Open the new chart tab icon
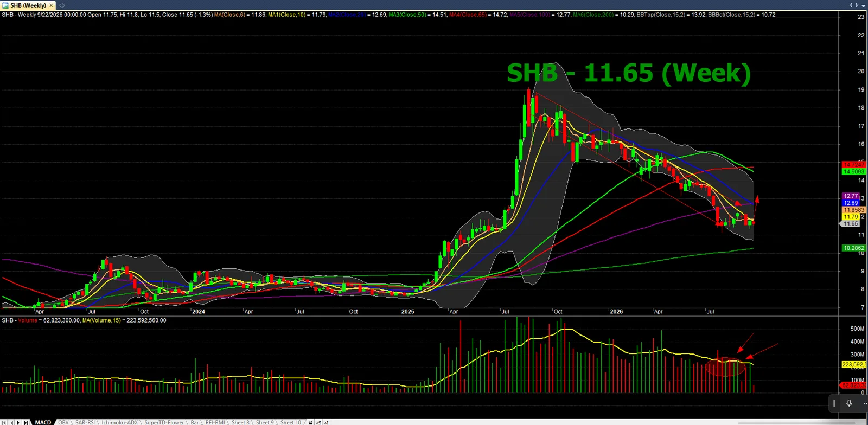 [62, 5]
